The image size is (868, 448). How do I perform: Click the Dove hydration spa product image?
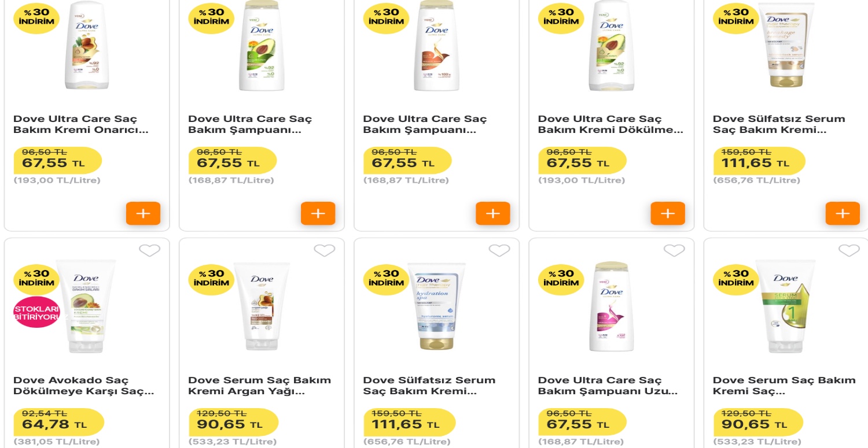coord(437,306)
